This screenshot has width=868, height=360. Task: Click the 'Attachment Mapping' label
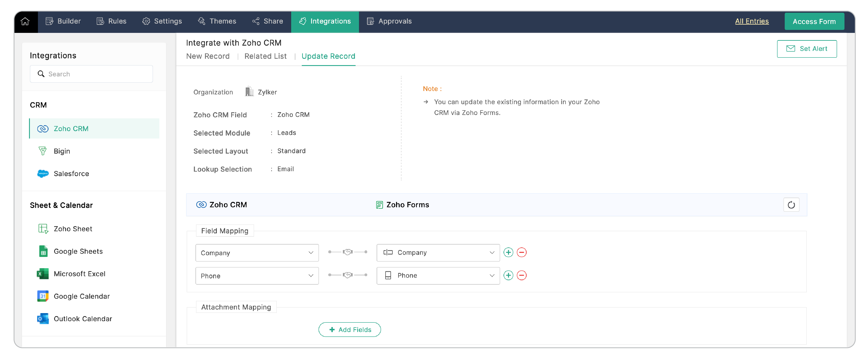point(236,307)
